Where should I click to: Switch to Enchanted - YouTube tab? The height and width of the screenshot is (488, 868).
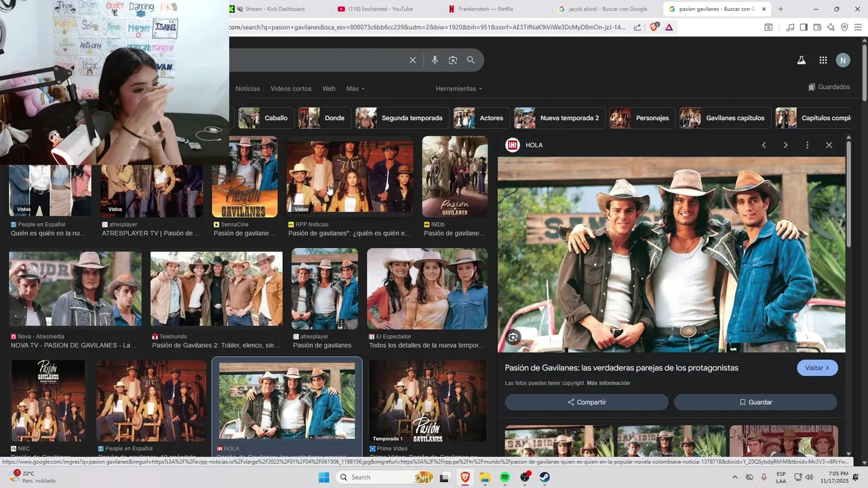[384, 9]
